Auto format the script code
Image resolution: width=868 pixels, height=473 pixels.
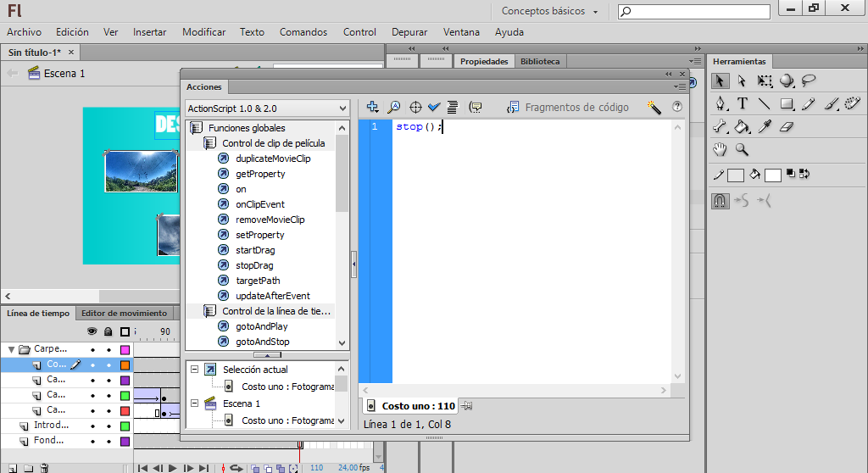point(453,107)
